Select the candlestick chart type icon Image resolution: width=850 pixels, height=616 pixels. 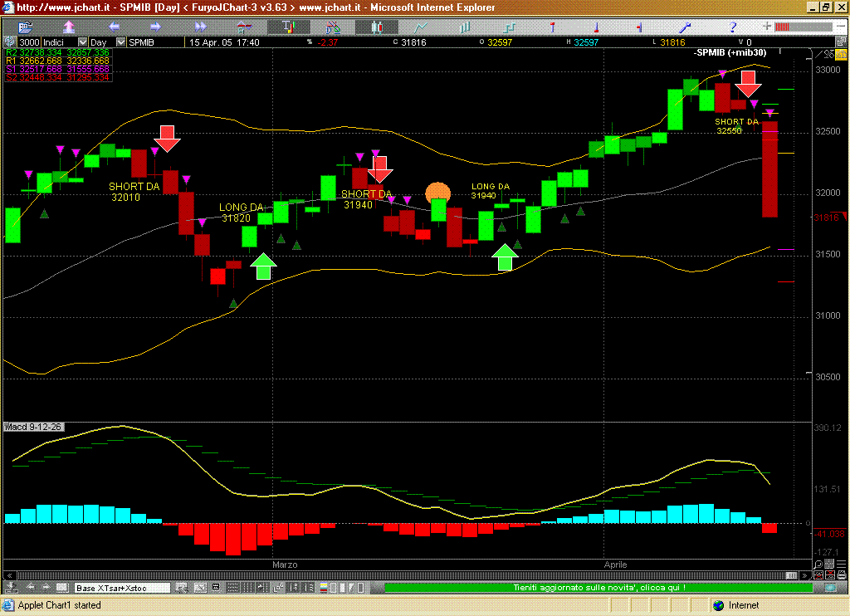(377, 27)
